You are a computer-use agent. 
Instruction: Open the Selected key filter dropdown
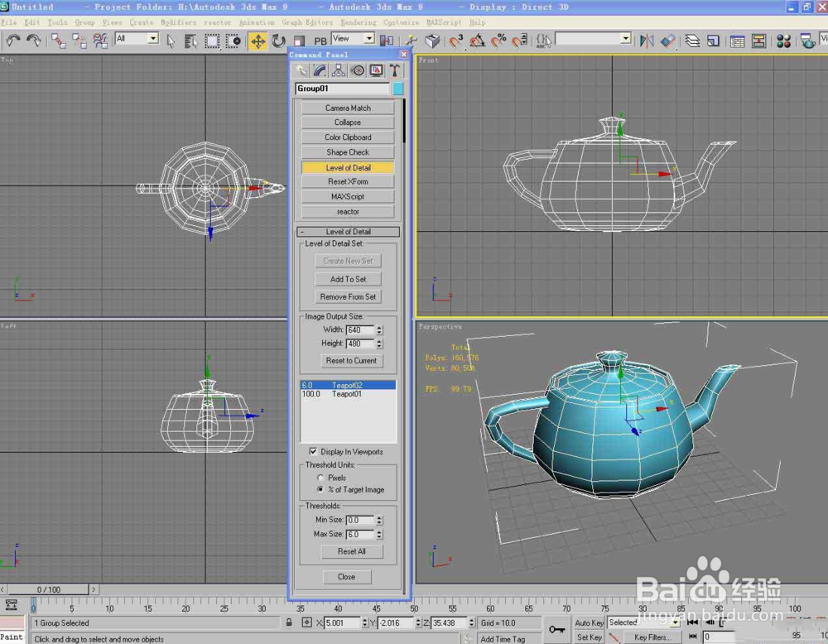pos(675,622)
